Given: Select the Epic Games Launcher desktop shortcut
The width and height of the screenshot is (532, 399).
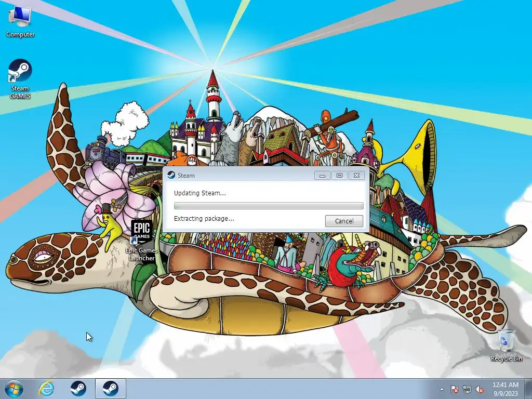Looking at the screenshot, I should pyautogui.click(x=141, y=241).
